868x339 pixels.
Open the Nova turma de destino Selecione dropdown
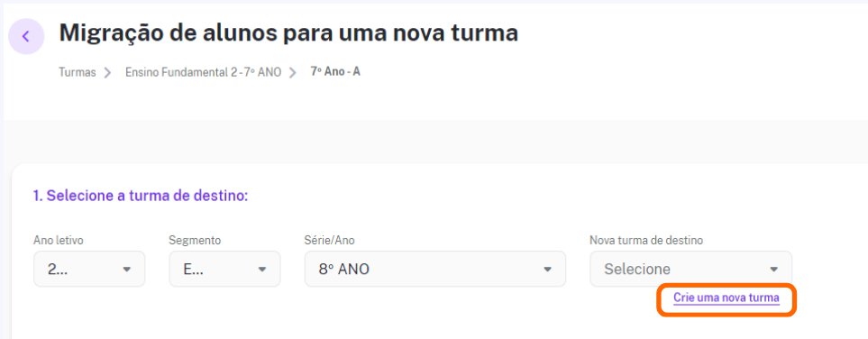tap(690, 270)
